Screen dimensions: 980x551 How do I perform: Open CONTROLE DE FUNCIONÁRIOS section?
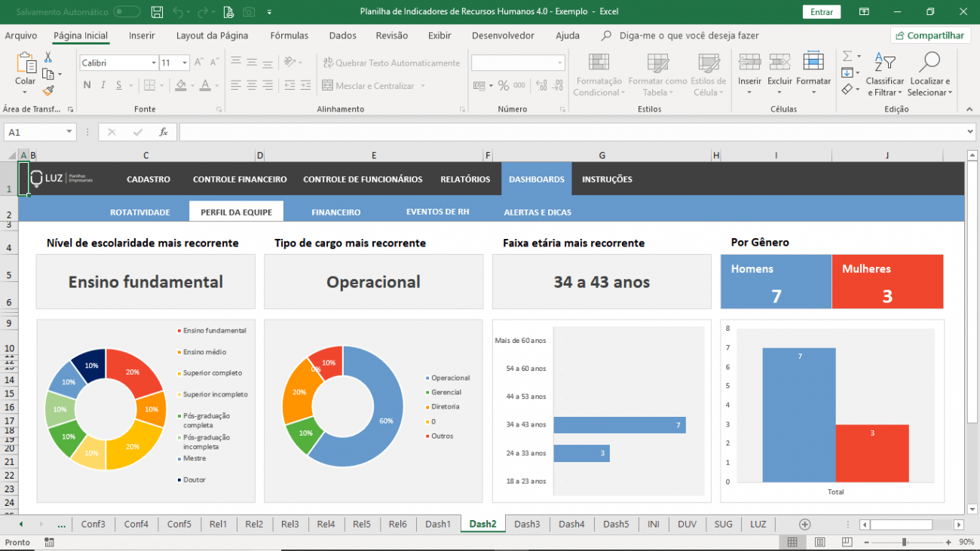[x=363, y=179]
